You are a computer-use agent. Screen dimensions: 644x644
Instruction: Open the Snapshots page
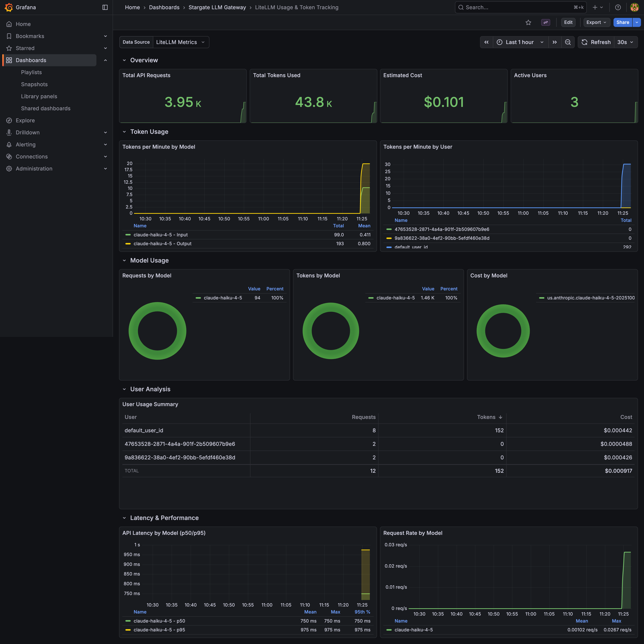click(34, 84)
